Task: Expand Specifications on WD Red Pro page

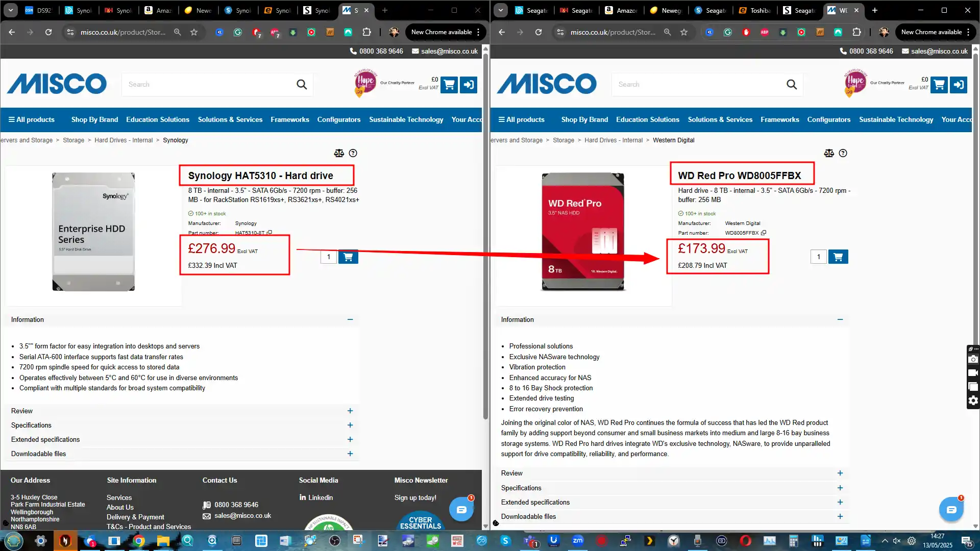Action: (840, 488)
